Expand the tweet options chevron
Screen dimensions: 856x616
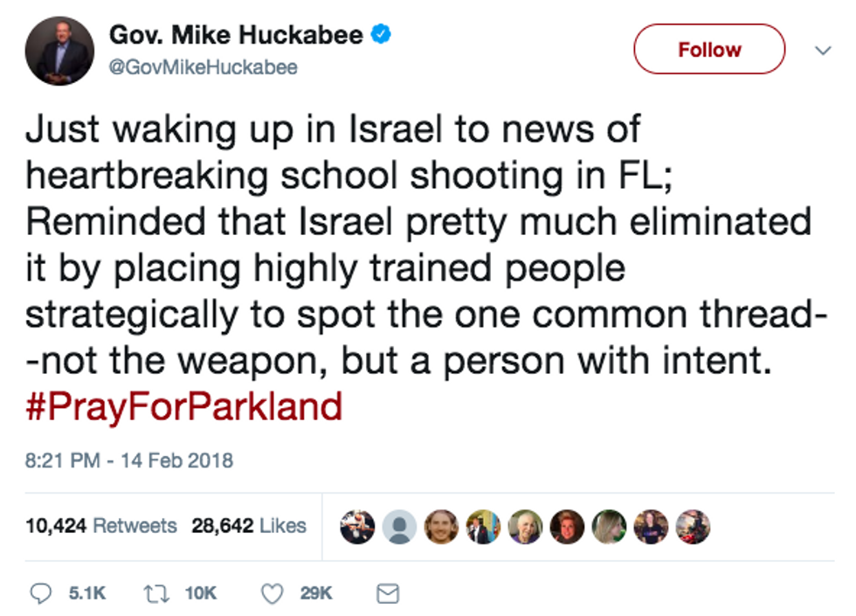point(823,51)
